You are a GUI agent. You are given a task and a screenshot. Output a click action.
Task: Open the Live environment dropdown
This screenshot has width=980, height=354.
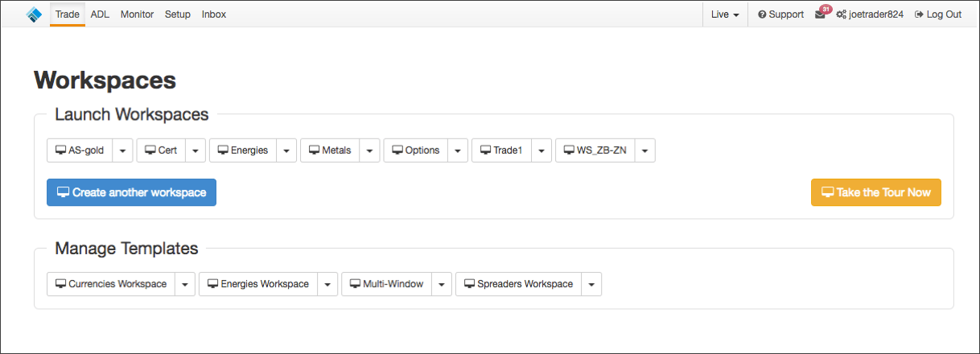[x=725, y=14]
